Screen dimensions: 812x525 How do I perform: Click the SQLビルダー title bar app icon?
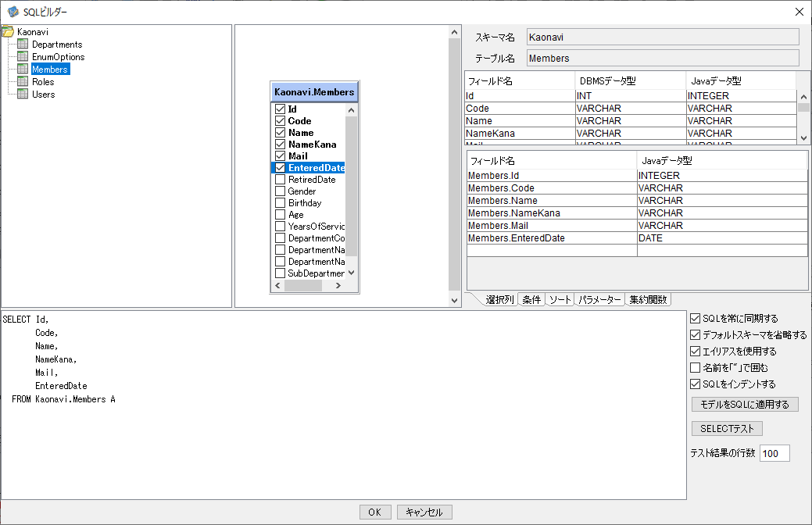[13, 12]
